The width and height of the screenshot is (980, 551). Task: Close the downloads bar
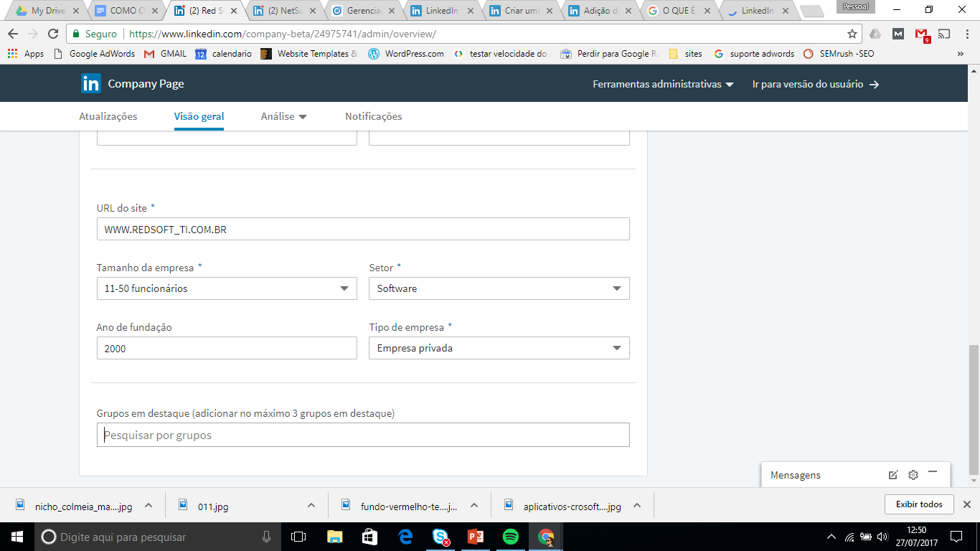coord(966,504)
